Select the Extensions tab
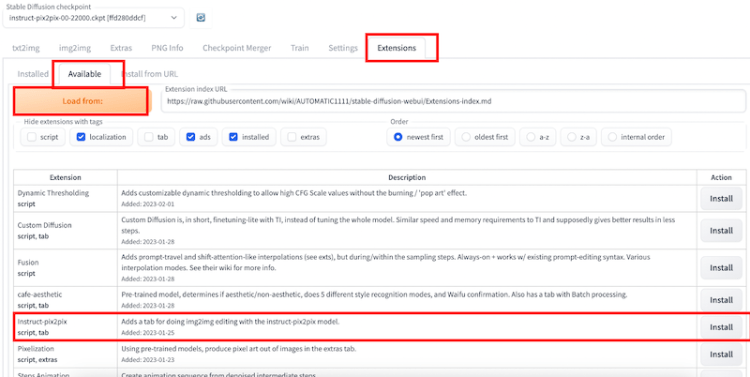Screen dimensions: 750x377 point(397,48)
